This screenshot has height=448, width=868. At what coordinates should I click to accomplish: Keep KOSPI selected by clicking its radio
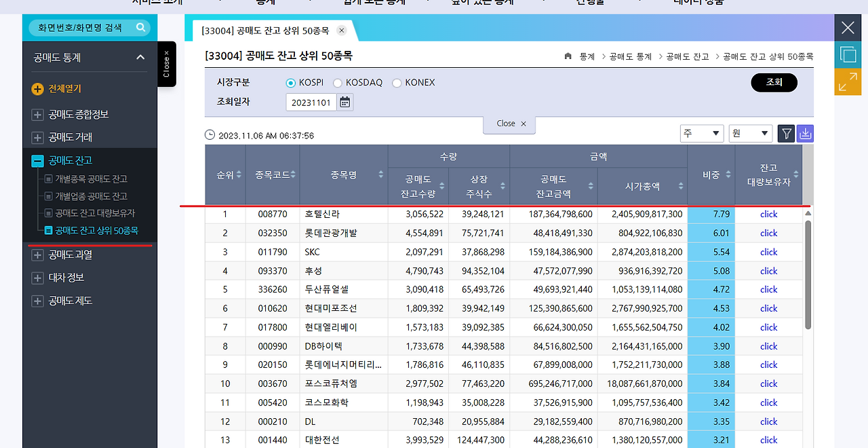tap(291, 82)
